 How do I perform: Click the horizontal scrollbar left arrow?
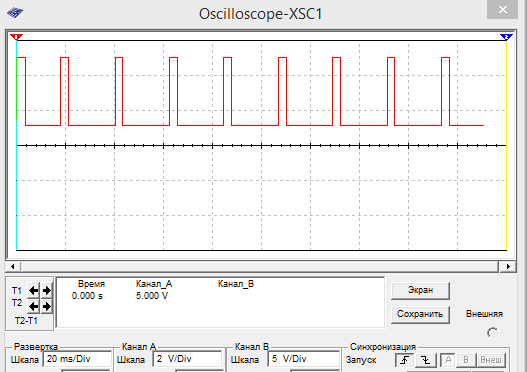coord(13,266)
